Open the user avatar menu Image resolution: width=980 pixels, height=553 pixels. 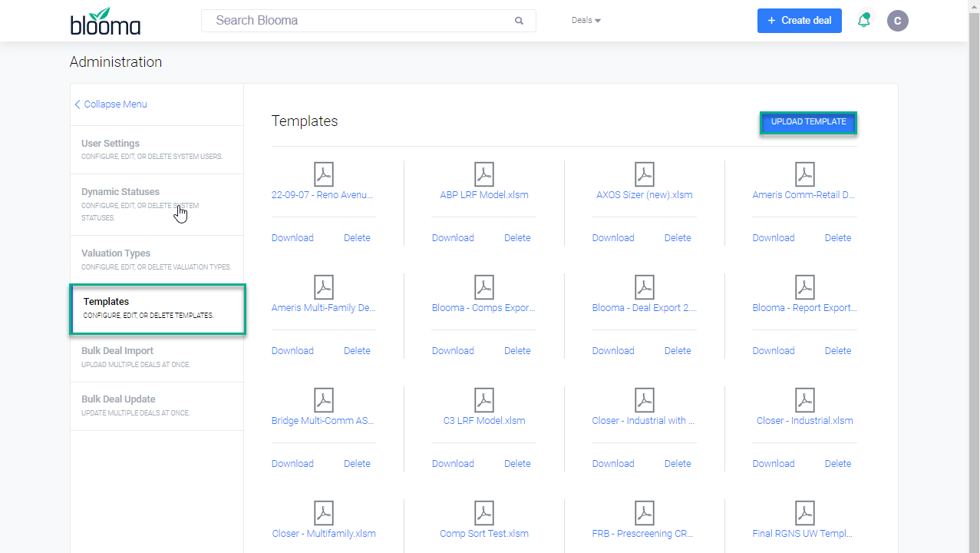[897, 21]
